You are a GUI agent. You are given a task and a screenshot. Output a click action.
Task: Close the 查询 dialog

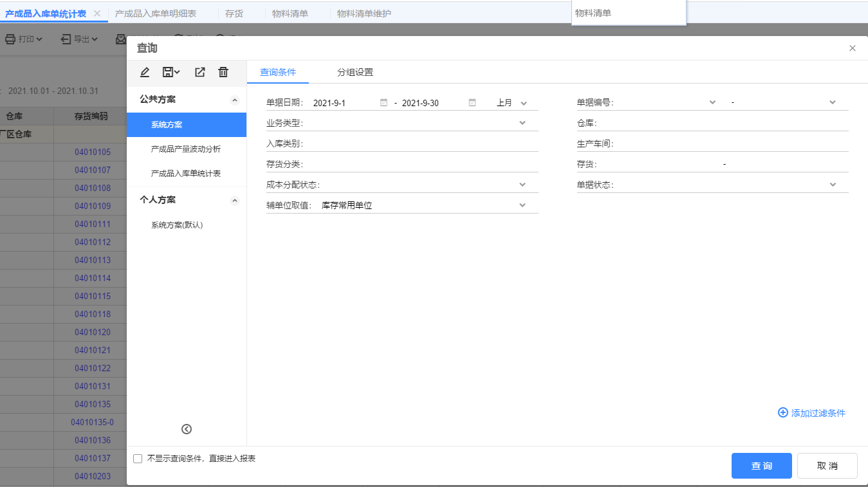tap(853, 48)
